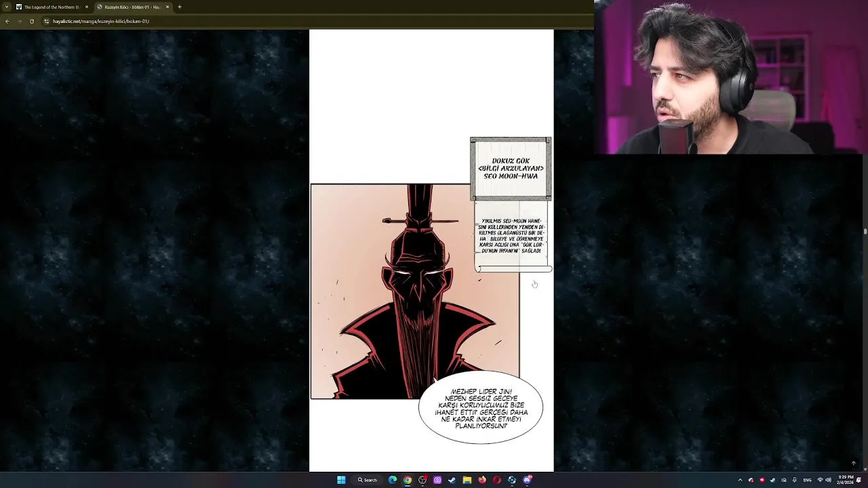Screen dimensions: 868x488
Task: Open the purple camera app on the taskbar
Action: pyautogui.click(x=437, y=480)
